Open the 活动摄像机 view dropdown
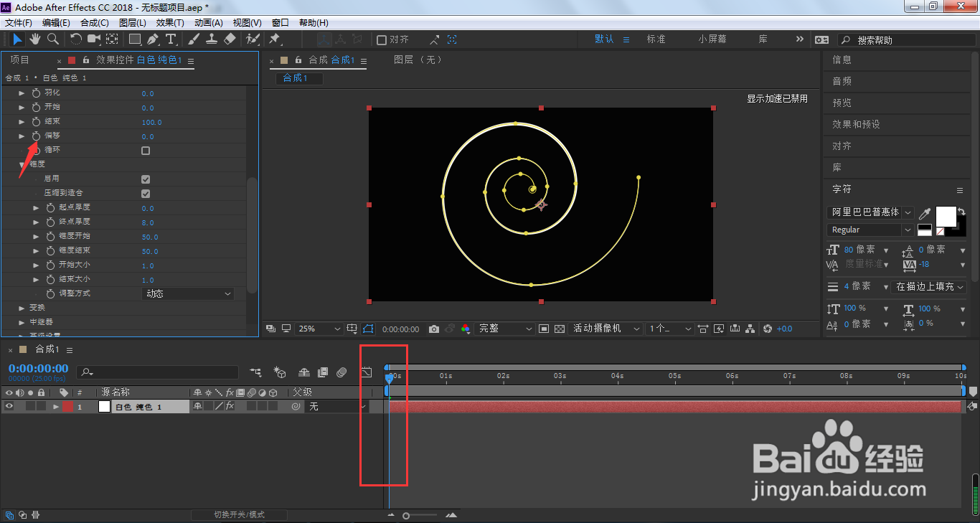 (x=606, y=329)
